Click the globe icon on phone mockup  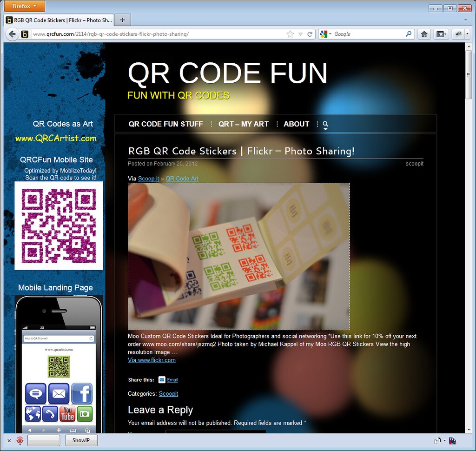33,414
